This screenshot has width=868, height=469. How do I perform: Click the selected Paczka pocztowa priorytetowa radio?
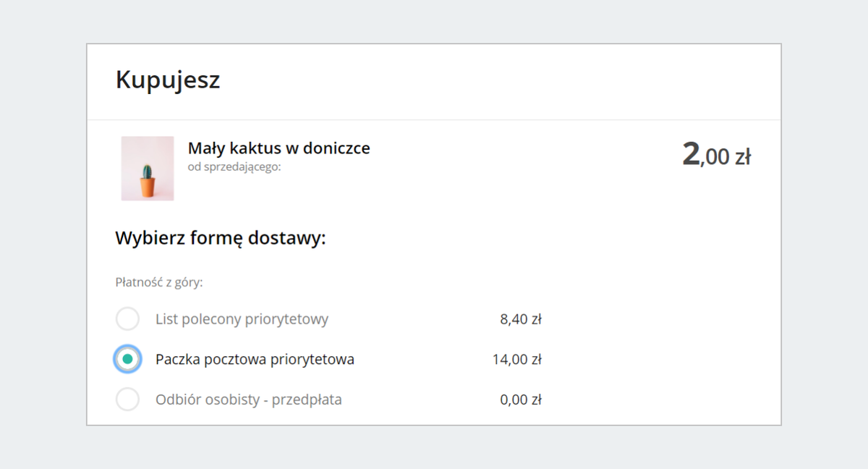(x=127, y=359)
